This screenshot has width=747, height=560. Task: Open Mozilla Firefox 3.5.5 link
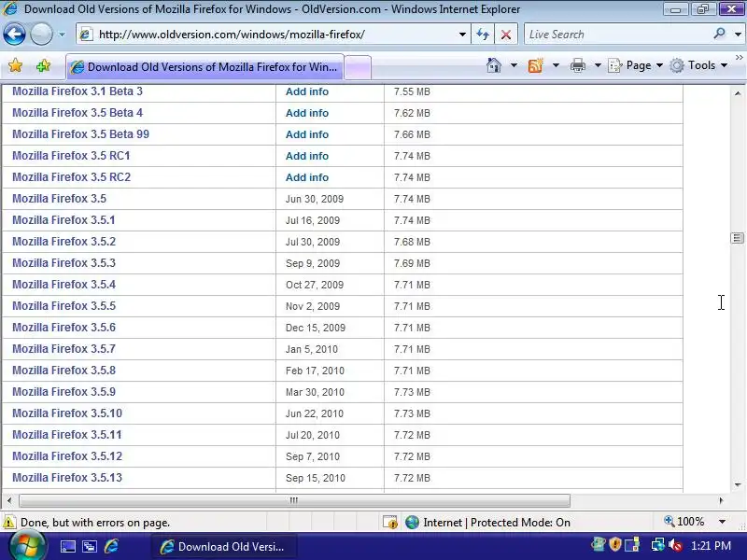tap(63, 306)
